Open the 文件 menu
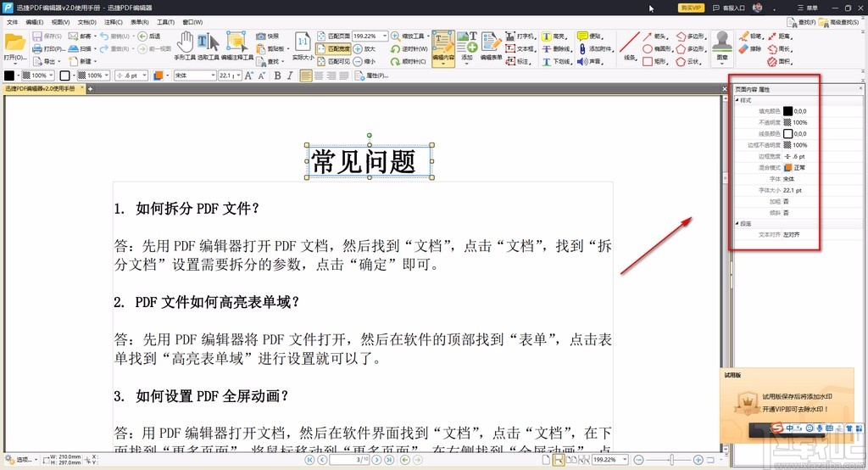This screenshot has height=470, width=868. point(12,22)
